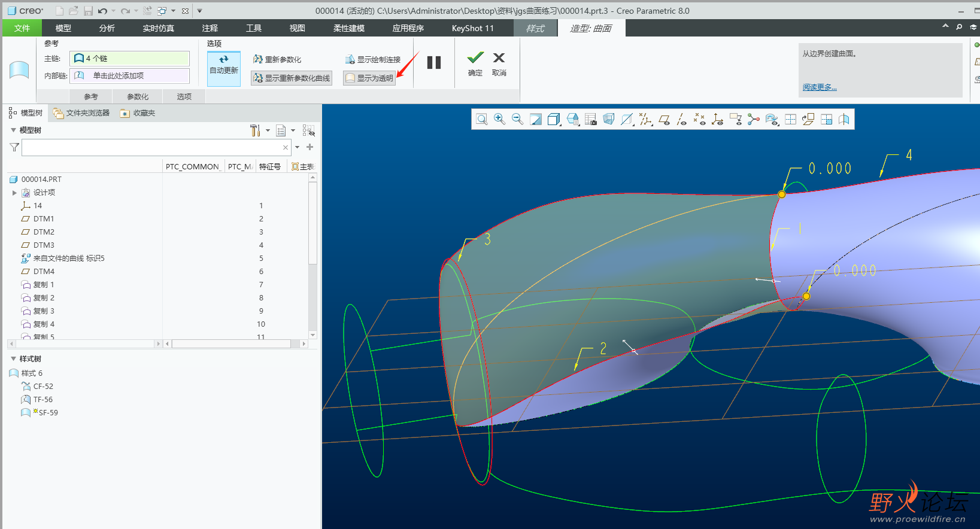Click the pause feature button

point(434,62)
